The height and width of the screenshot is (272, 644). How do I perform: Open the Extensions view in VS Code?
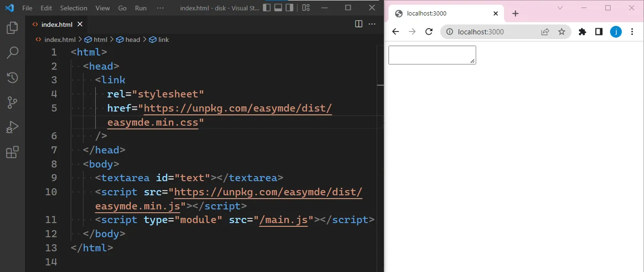[12, 152]
